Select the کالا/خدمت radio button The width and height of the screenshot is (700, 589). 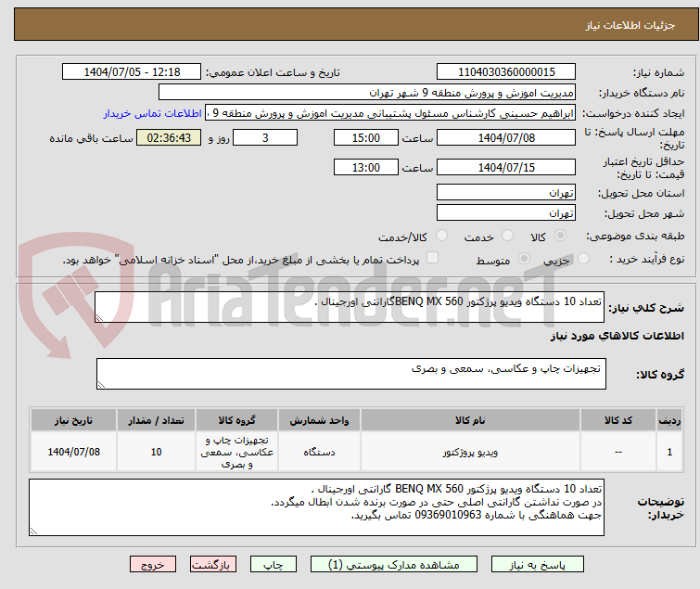tap(441, 236)
